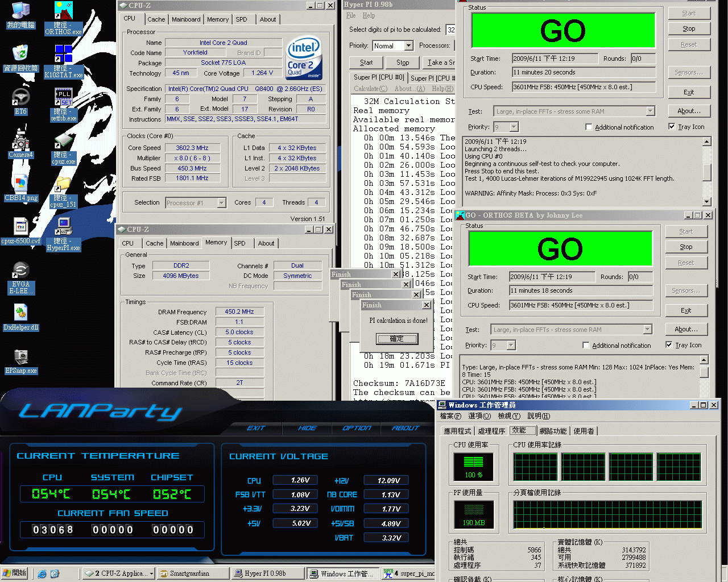
Task: Click Start Time field in upper ORTHOS window
Action: (x=555, y=59)
